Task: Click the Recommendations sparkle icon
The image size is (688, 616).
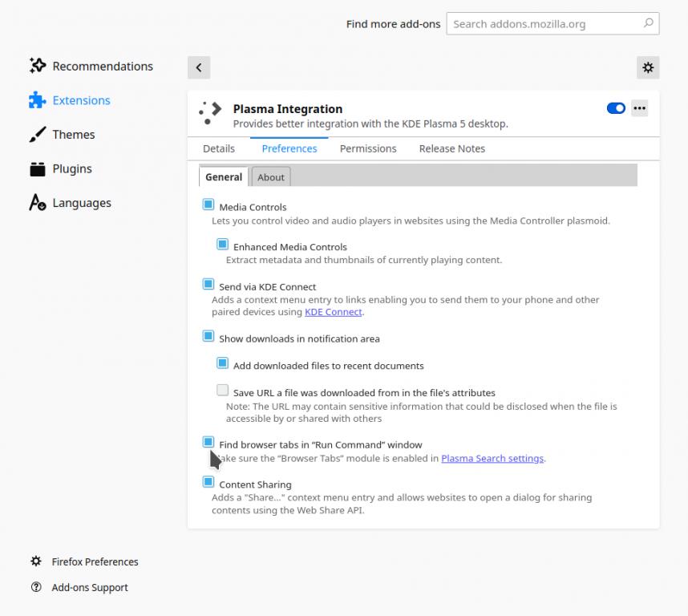Action: tap(38, 66)
